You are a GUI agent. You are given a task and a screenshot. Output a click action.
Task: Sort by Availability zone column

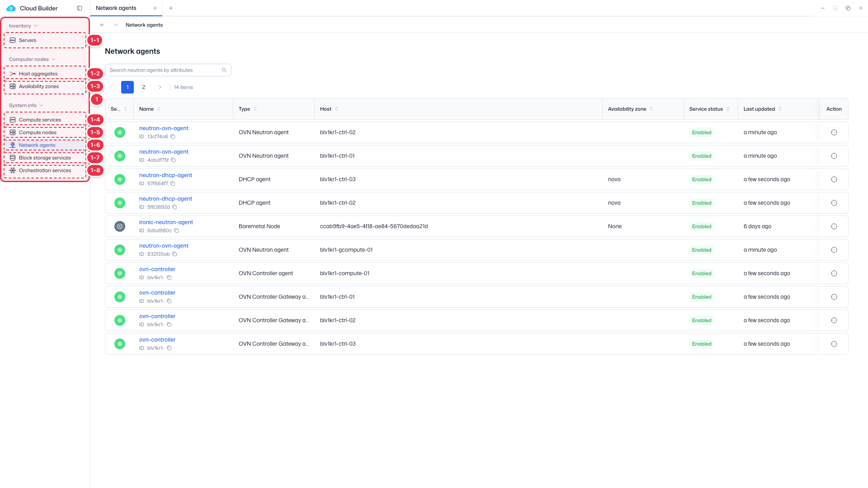651,109
